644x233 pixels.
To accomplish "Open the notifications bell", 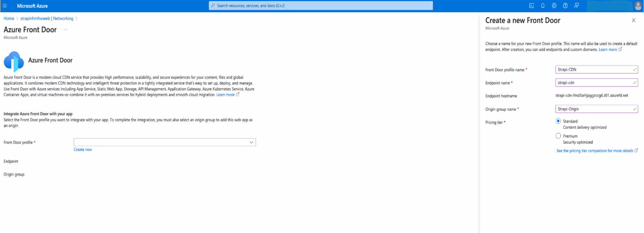I will pos(543,6).
